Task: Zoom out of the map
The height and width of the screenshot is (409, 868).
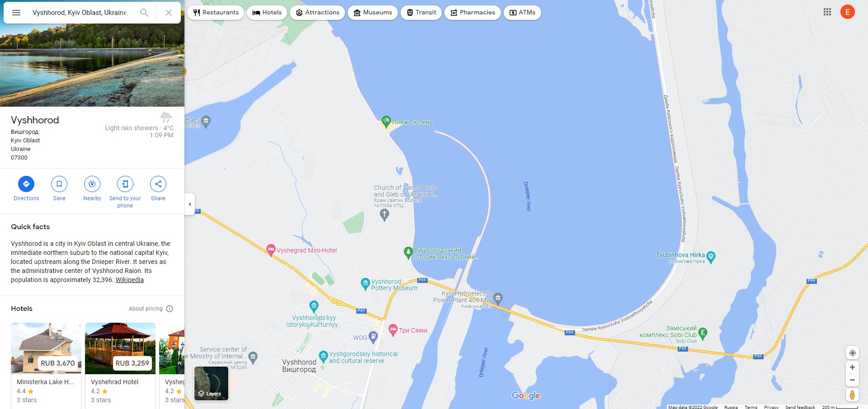Action: (852, 380)
